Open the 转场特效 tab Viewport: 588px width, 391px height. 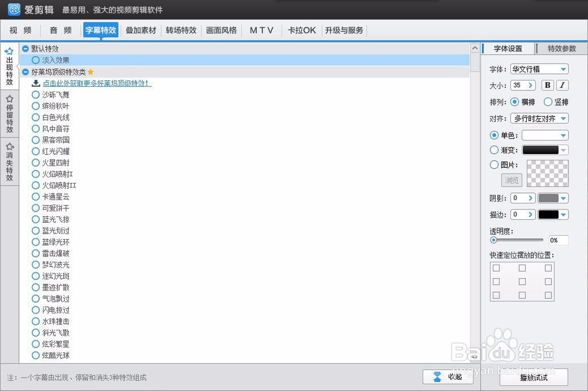point(181,31)
